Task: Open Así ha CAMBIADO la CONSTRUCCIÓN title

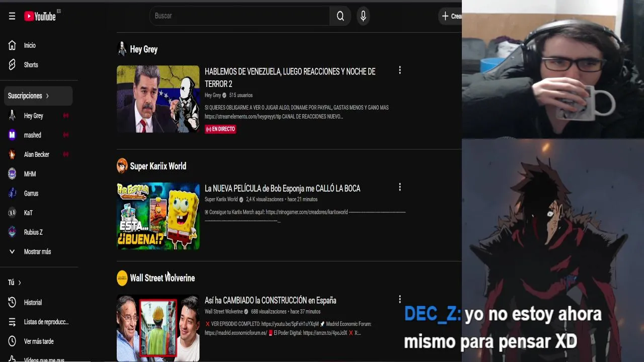Action: click(270, 301)
